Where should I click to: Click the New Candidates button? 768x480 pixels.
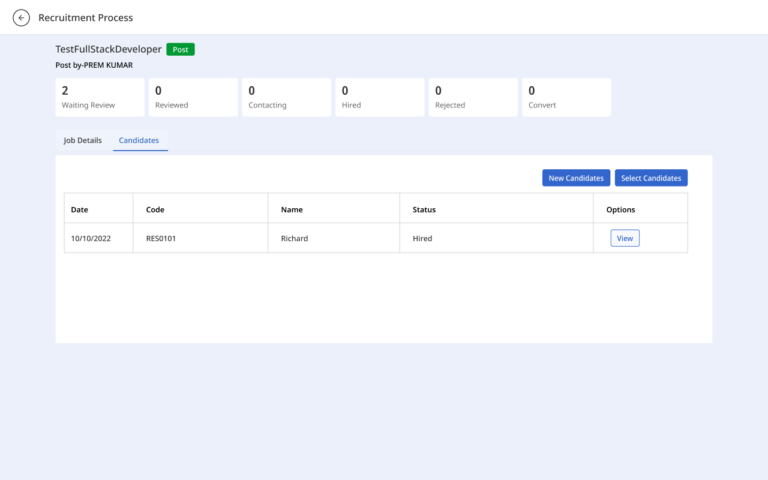tap(576, 178)
